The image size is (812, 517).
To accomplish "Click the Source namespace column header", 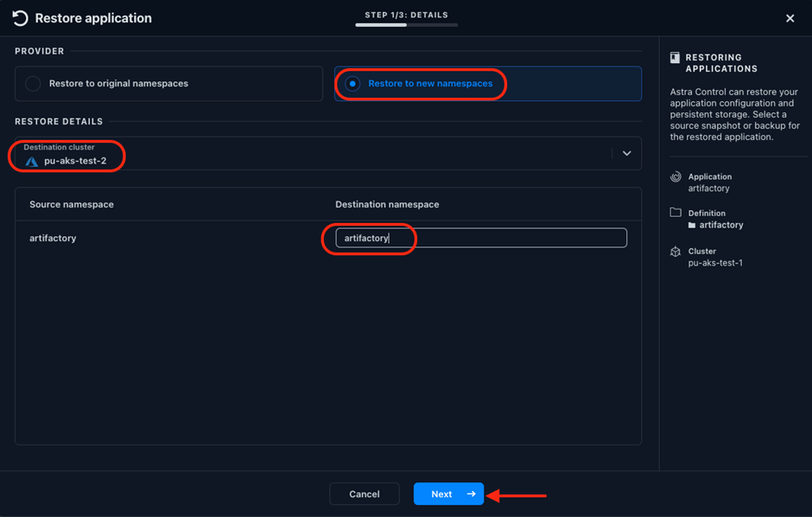I will point(72,204).
